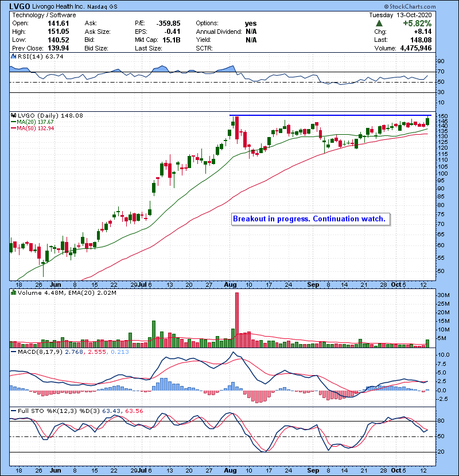Click the Aug label on the price axis
This screenshot has width=459, height=476.
coord(230,285)
